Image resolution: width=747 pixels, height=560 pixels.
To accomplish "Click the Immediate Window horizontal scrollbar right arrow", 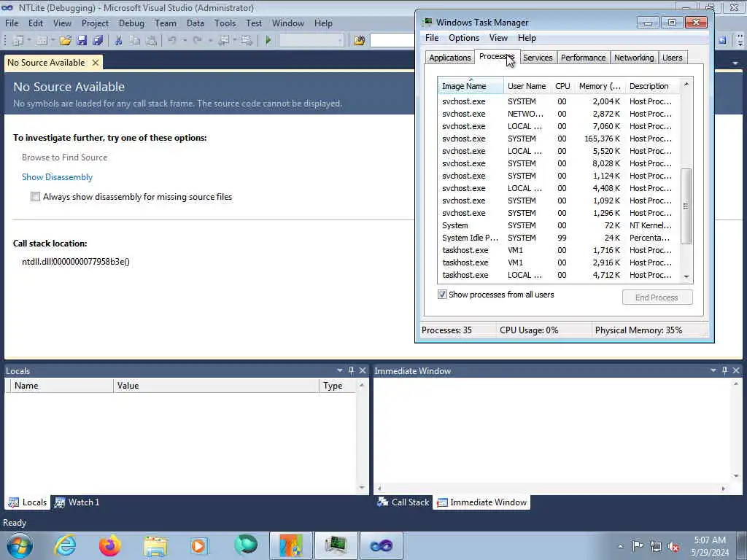I will tap(724, 488).
